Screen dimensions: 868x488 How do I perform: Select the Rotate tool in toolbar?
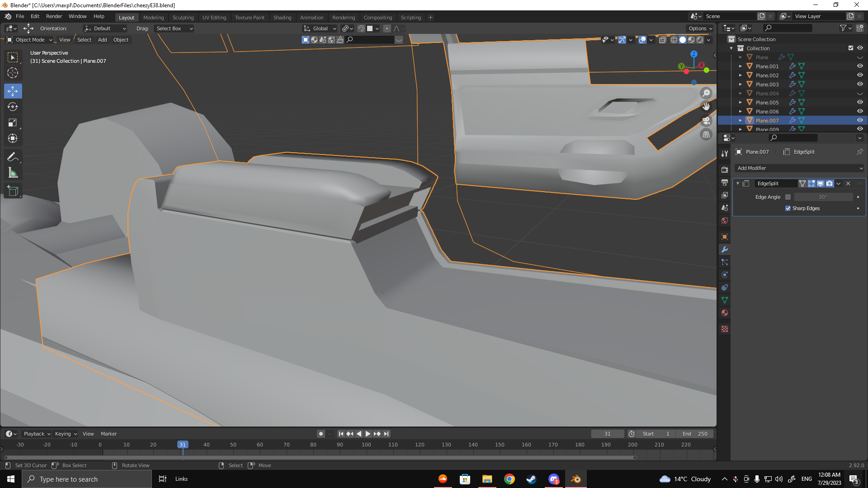[13, 107]
